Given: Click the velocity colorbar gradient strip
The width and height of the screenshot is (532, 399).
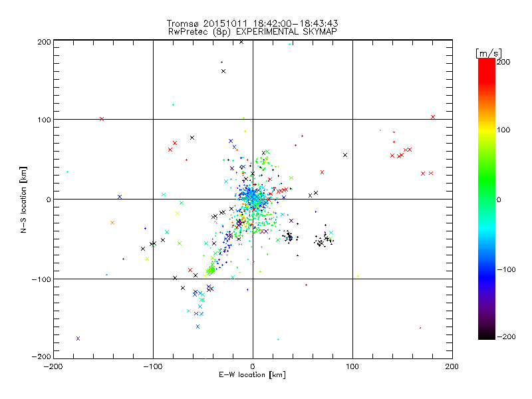Looking at the screenshot, I should click(487, 199).
